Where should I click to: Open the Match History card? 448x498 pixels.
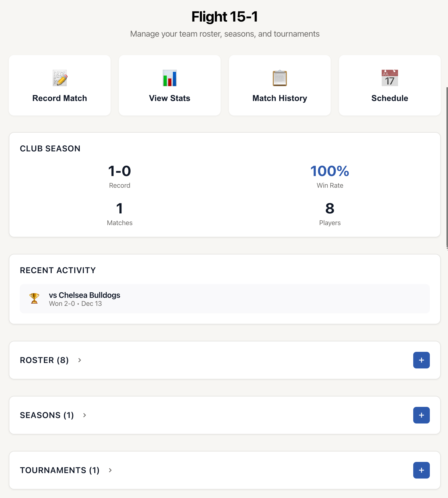click(280, 85)
